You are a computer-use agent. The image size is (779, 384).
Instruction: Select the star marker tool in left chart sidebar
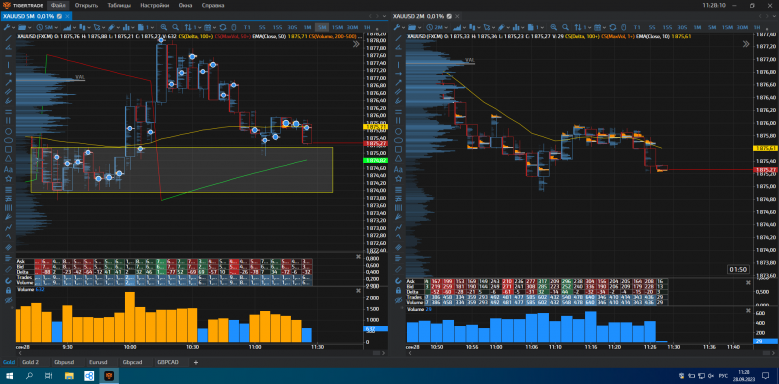pos(8,179)
